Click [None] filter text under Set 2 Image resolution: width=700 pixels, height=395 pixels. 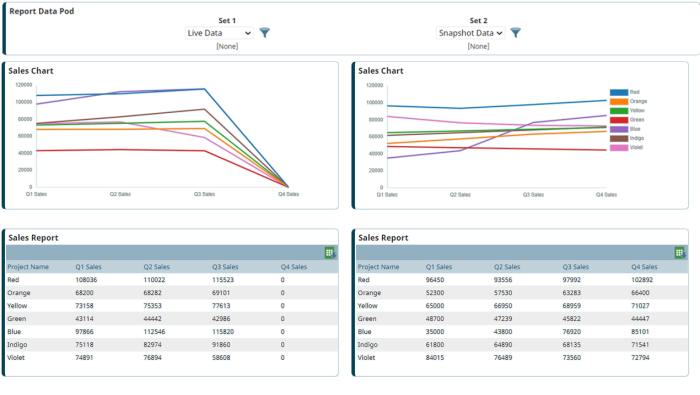click(x=479, y=46)
